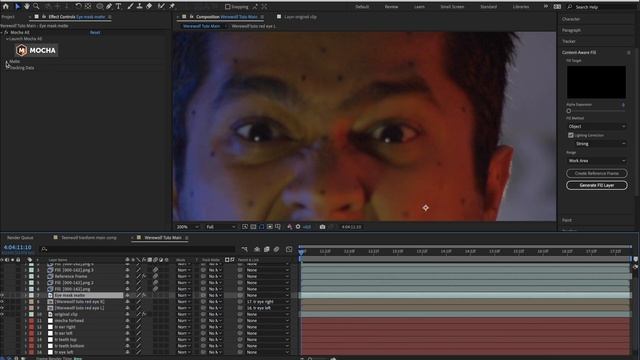The height and width of the screenshot is (360, 640).
Task: Open parent dropdown showing 17. tr eye right
Action: pos(267,302)
